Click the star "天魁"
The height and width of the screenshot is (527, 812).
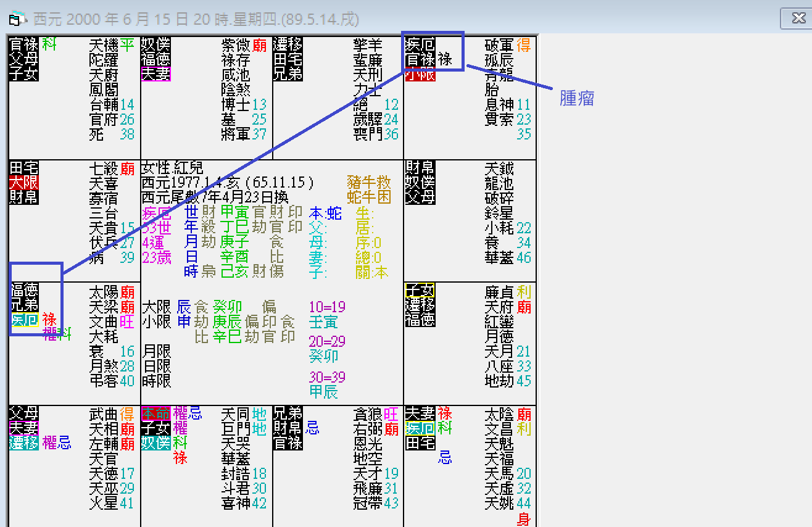click(x=500, y=444)
